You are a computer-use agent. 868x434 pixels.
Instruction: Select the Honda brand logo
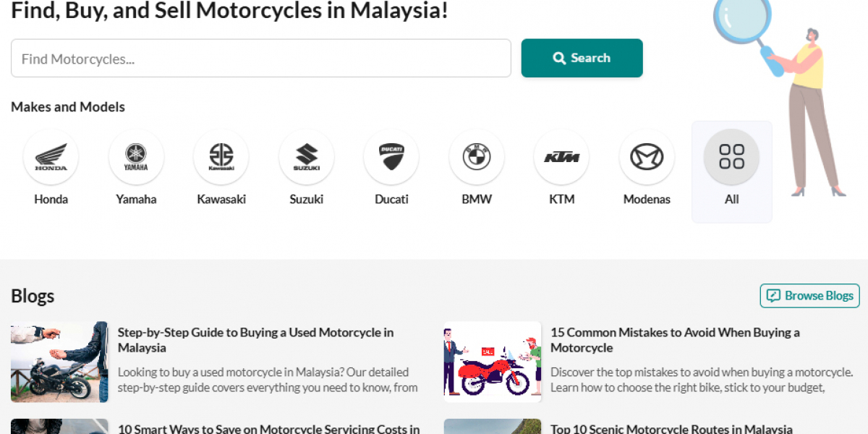(51, 157)
